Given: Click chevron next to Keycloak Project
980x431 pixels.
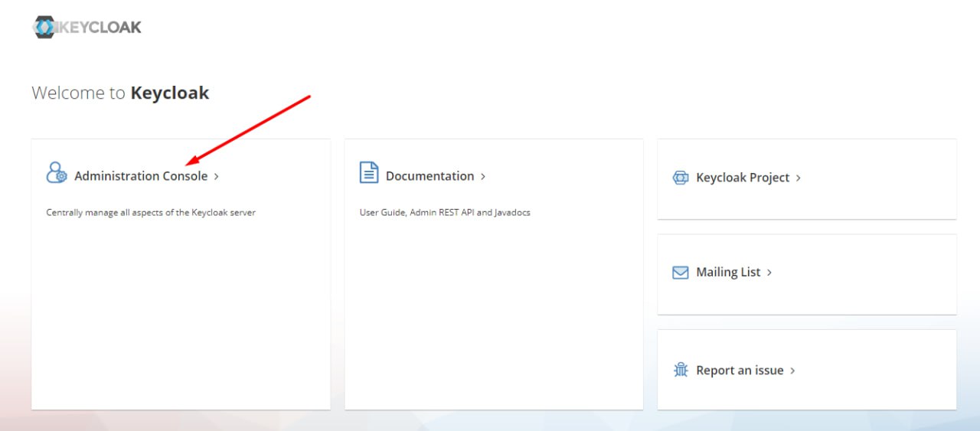Looking at the screenshot, I should coord(799,178).
